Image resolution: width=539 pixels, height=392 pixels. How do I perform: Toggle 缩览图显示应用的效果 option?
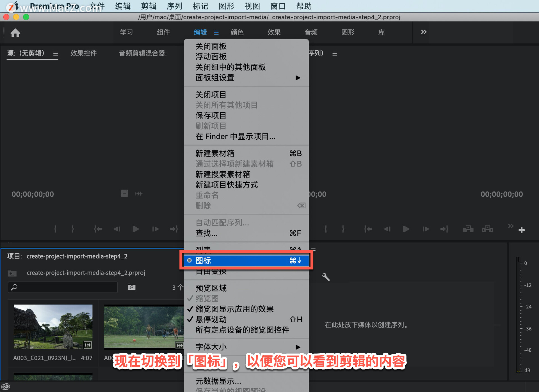pyautogui.click(x=234, y=309)
